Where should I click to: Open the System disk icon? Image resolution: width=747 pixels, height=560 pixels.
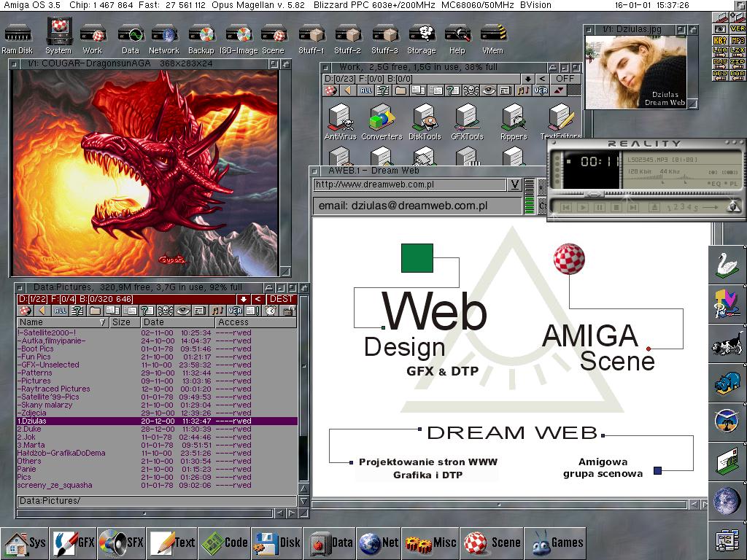58,36
